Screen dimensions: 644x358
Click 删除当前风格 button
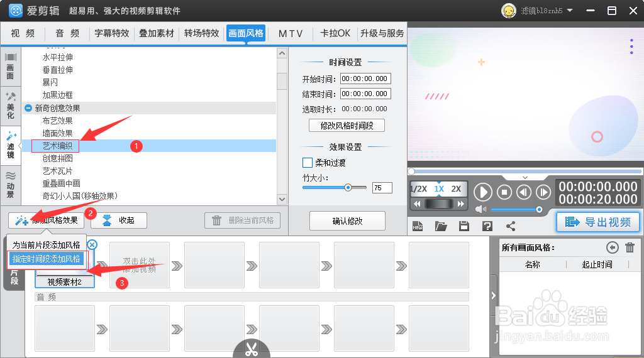pyautogui.click(x=242, y=220)
